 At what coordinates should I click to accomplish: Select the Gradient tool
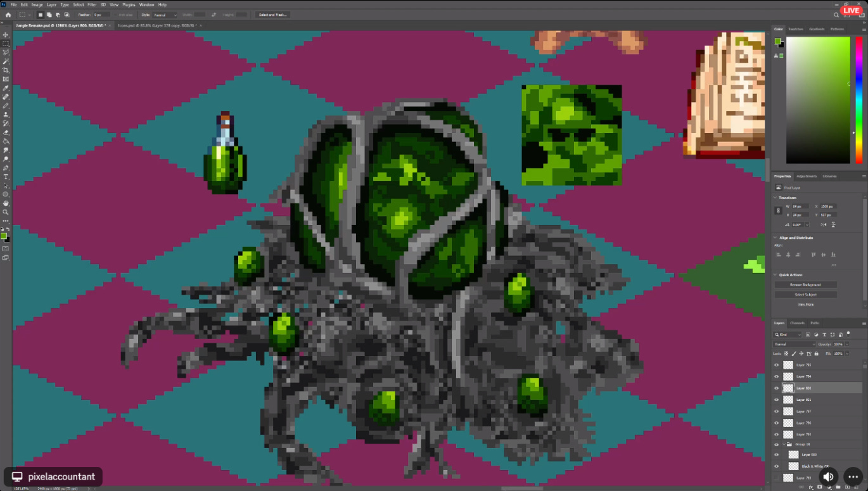tap(6, 141)
